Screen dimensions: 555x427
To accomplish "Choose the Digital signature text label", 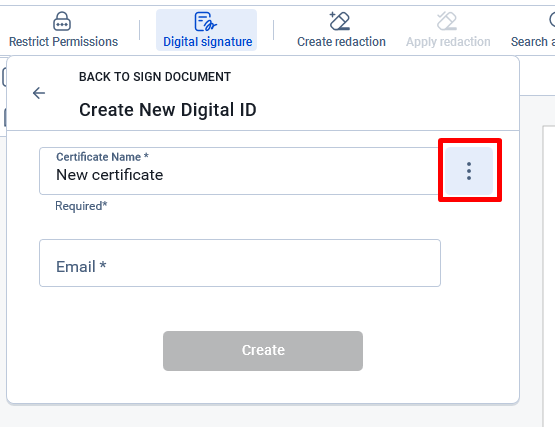I will point(207,42).
